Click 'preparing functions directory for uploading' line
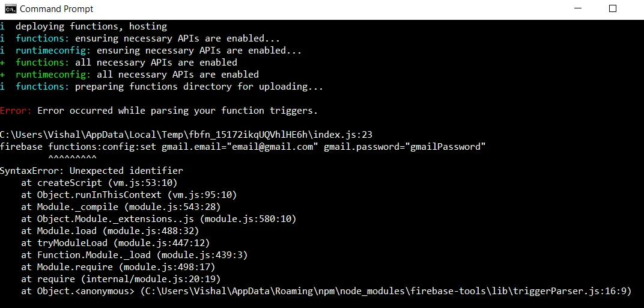Image resolution: width=644 pixels, height=308 pixels. (x=198, y=87)
